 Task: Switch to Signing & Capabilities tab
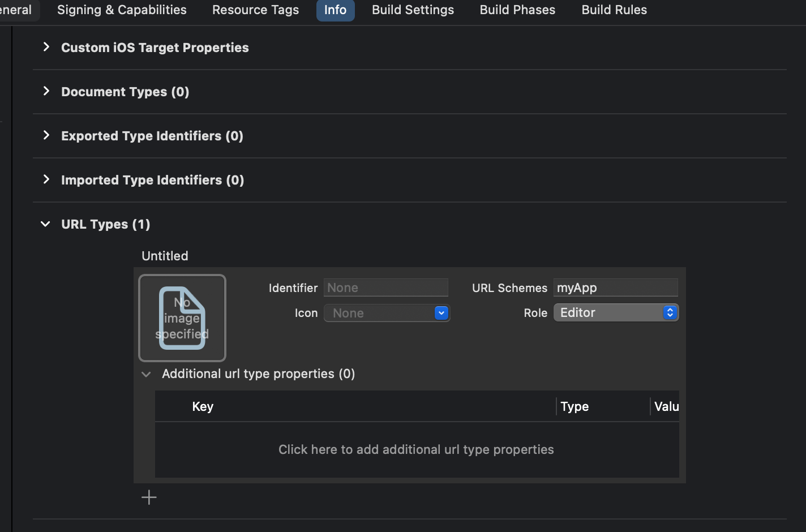(122, 10)
